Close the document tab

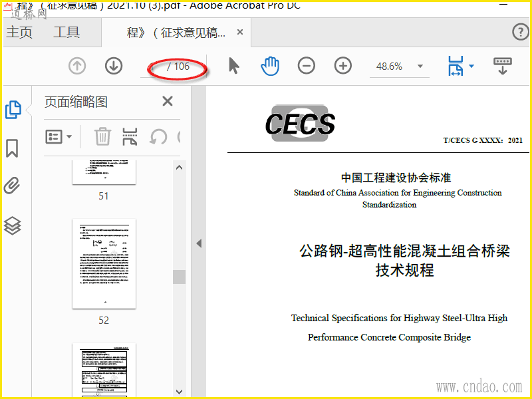tap(240, 32)
